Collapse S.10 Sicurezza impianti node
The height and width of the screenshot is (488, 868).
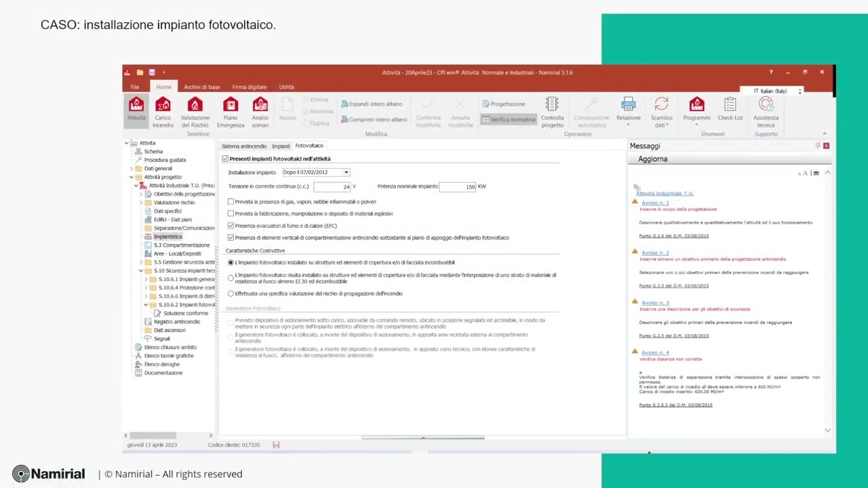[140, 270]
